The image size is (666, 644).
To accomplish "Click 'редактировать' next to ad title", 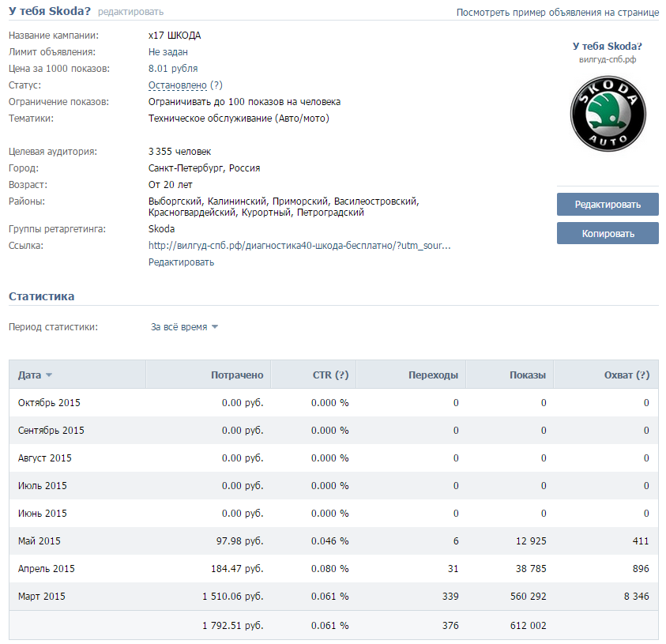I will (x=131, y=12).
